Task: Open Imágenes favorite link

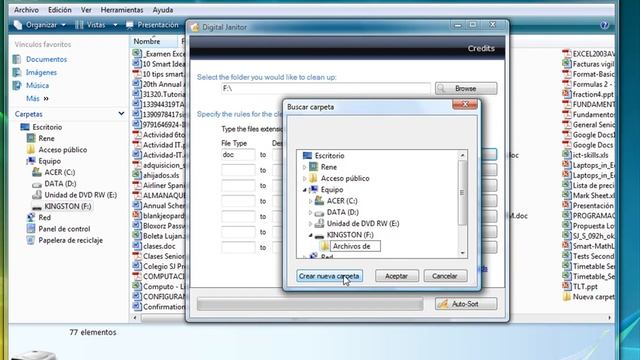Action: [41, 72]
